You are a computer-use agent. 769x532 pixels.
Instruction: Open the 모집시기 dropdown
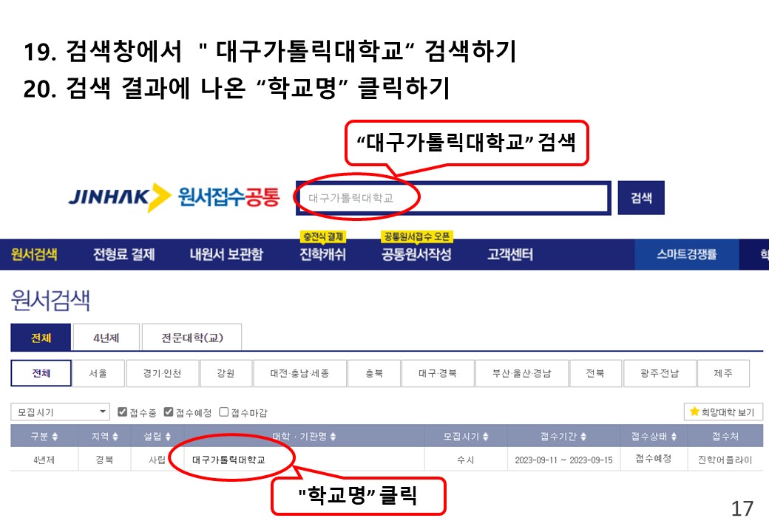[x=60, y=412]
